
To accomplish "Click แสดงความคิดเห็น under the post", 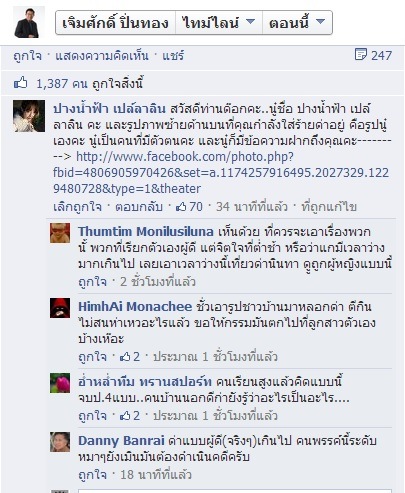I will click(x=102, y=56).
